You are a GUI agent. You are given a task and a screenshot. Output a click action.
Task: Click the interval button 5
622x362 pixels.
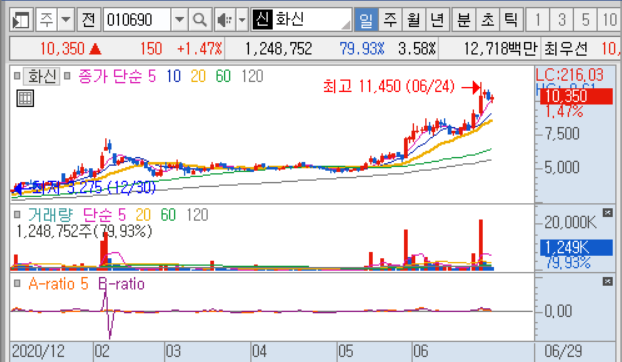click(x=585, y=19)
